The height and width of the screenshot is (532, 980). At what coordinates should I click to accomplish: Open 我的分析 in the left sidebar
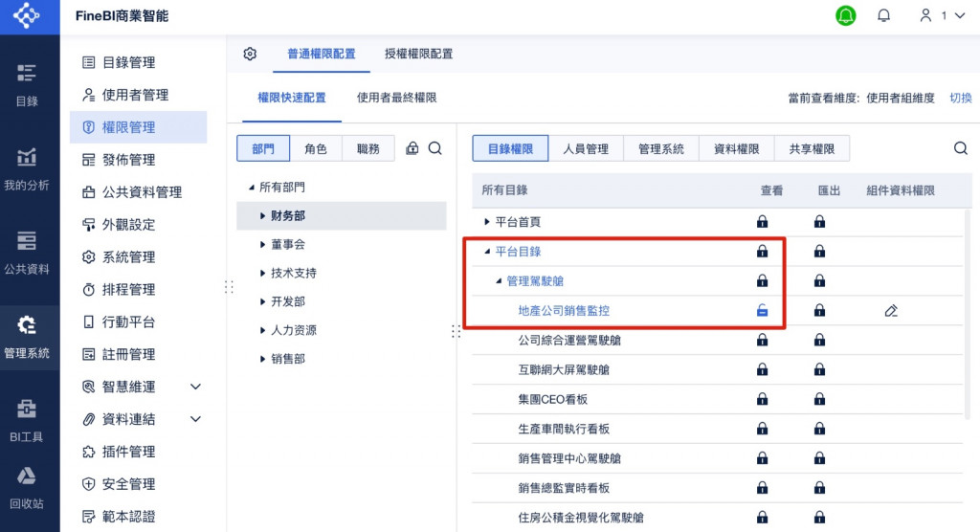[x=26, y=168]
